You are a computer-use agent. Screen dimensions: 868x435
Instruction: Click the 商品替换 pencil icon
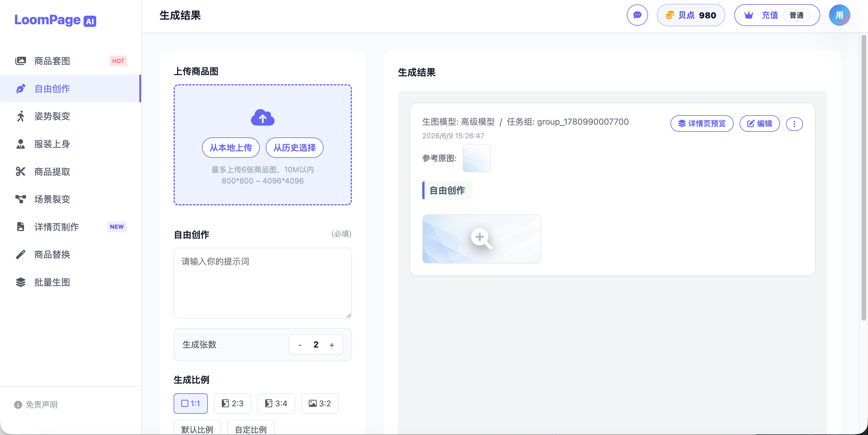point(21,254)
